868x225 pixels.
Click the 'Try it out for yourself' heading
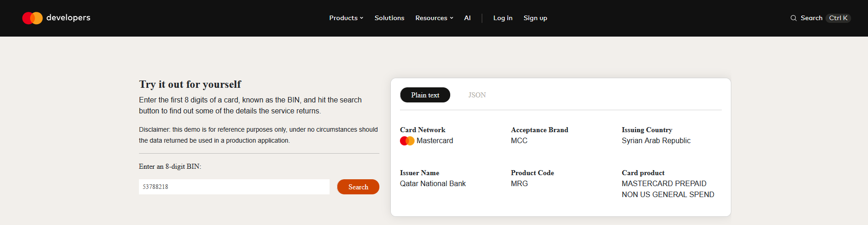tap(190, 84)
